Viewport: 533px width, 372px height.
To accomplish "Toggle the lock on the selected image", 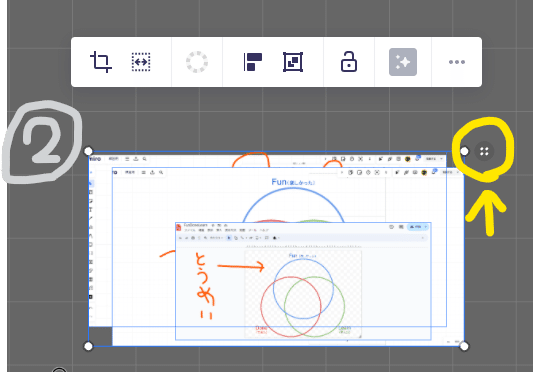I will pyautogui.click(x=349, y=62).
